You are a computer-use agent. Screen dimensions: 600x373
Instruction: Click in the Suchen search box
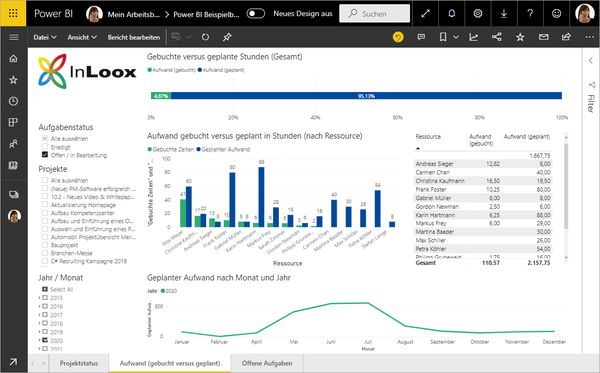[x=375, y=14]
